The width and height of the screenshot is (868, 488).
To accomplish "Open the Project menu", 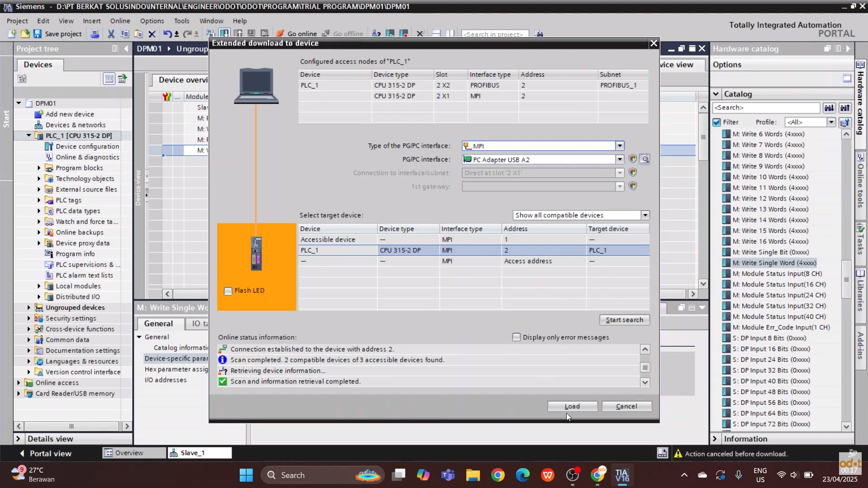I will [17, 21].
